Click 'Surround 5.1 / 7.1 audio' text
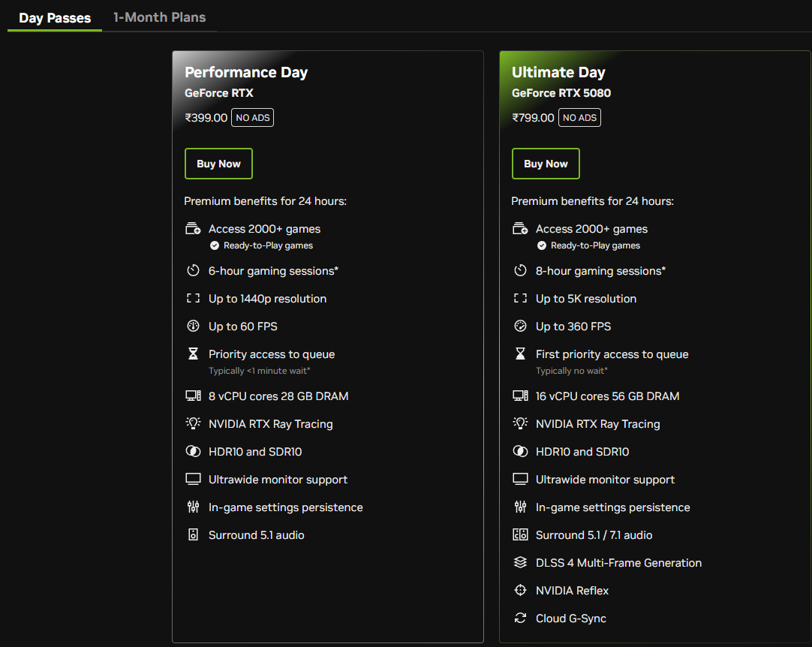The width and height of the screenshot is (812, 647). point(594,535)
